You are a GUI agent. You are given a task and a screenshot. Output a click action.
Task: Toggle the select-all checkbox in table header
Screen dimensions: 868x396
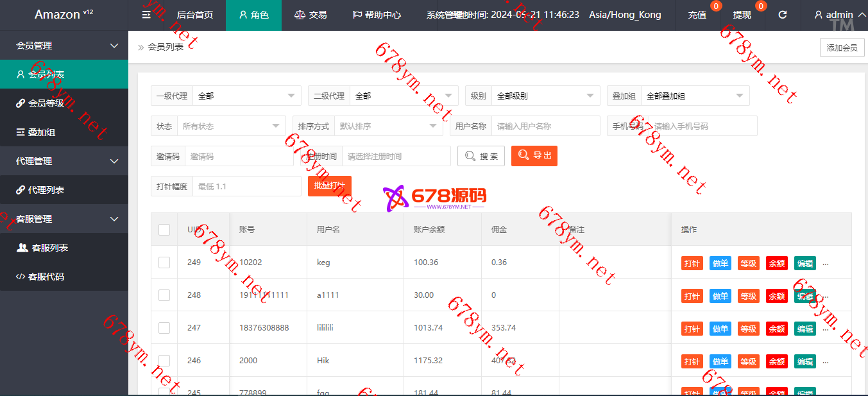tap(164, 230)
